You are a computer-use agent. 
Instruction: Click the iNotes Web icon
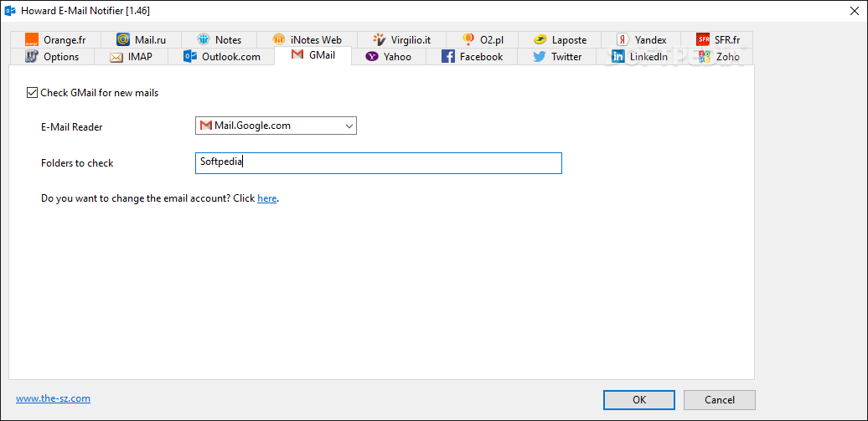[x=279, y=40]
